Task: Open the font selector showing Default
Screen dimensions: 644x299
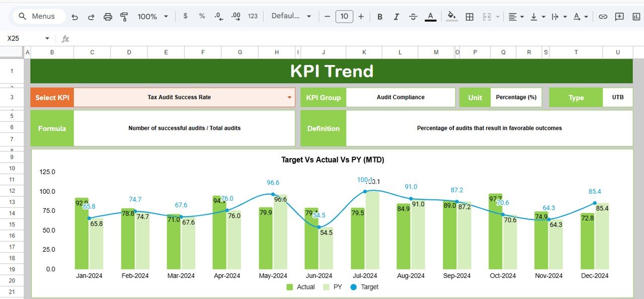Action: [291, 16]
